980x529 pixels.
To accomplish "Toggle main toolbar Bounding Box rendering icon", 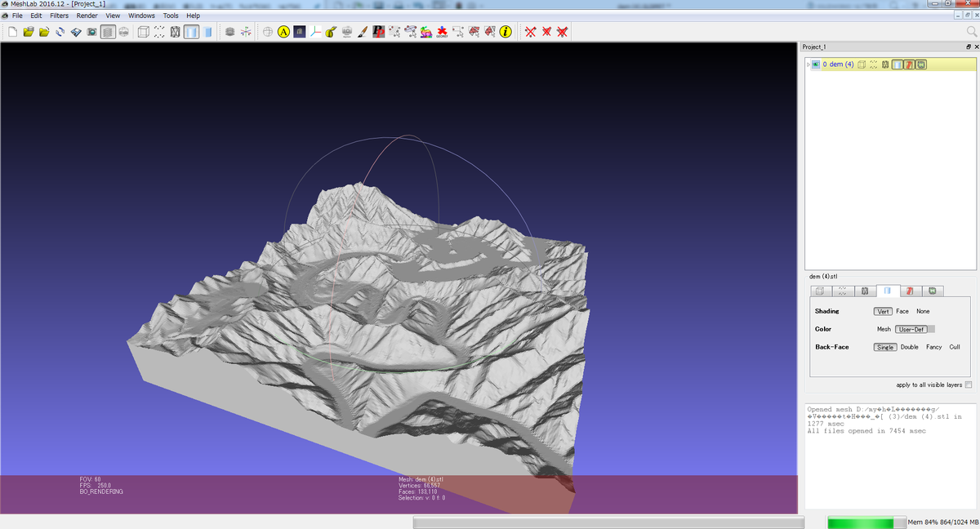I will (144, 32).
